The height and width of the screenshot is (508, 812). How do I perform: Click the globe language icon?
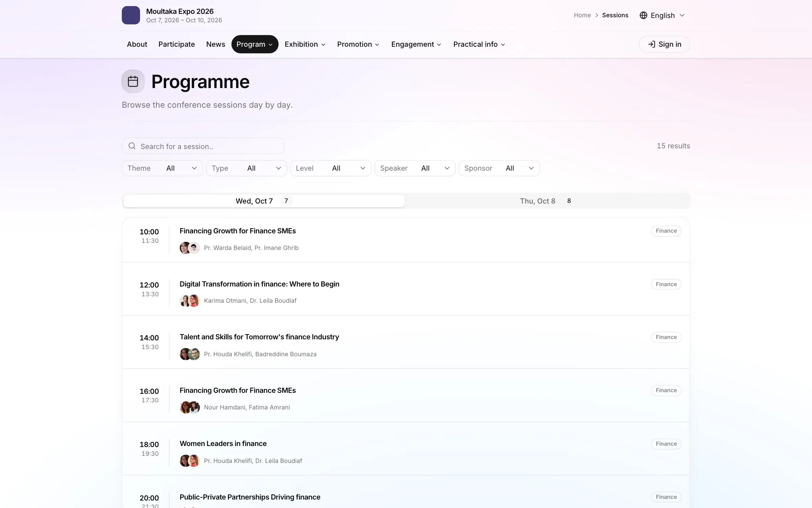click(x=643, y=15)
